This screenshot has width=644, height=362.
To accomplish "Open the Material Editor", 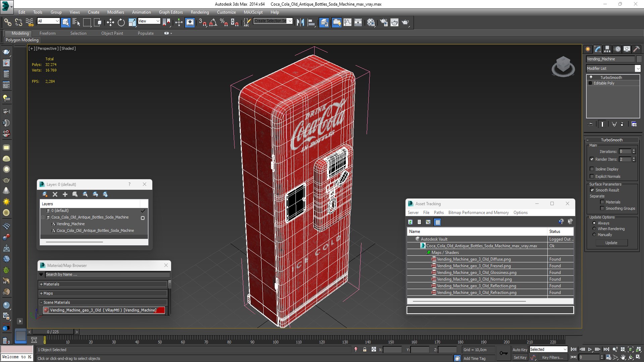I will tap(371, 22).
